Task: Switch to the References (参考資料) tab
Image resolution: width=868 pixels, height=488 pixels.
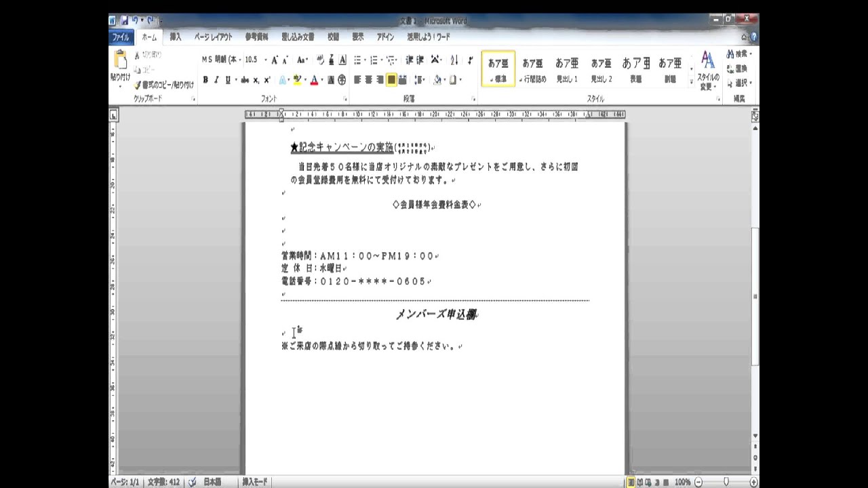Action: point(256,37)
